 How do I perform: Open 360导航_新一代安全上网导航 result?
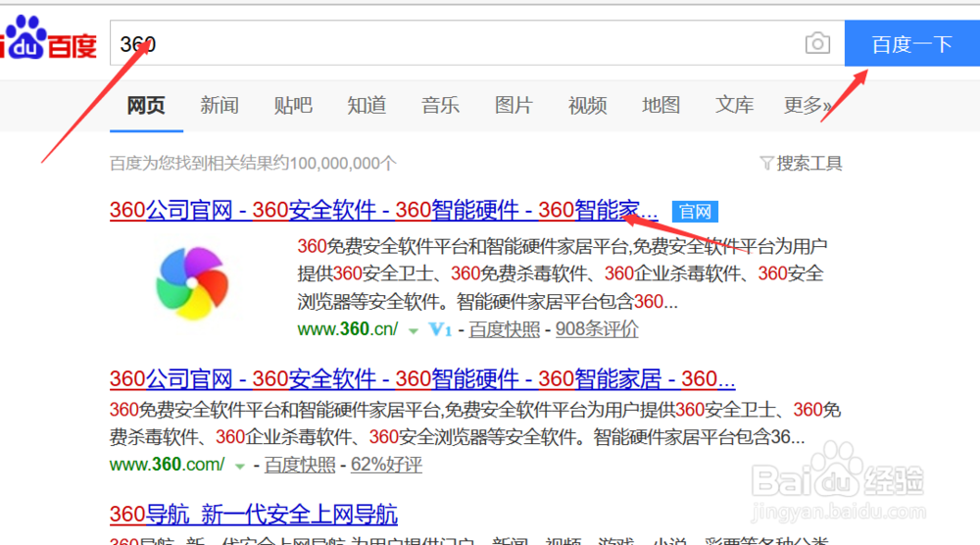pyautogui.click(x=254, y=515)
